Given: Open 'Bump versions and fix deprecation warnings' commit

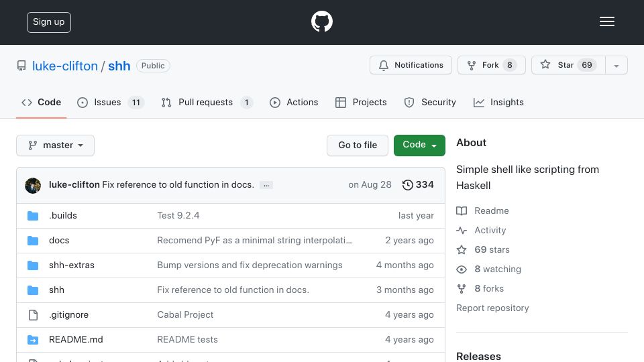Looking at the screenshot, I should coord(250,265).
